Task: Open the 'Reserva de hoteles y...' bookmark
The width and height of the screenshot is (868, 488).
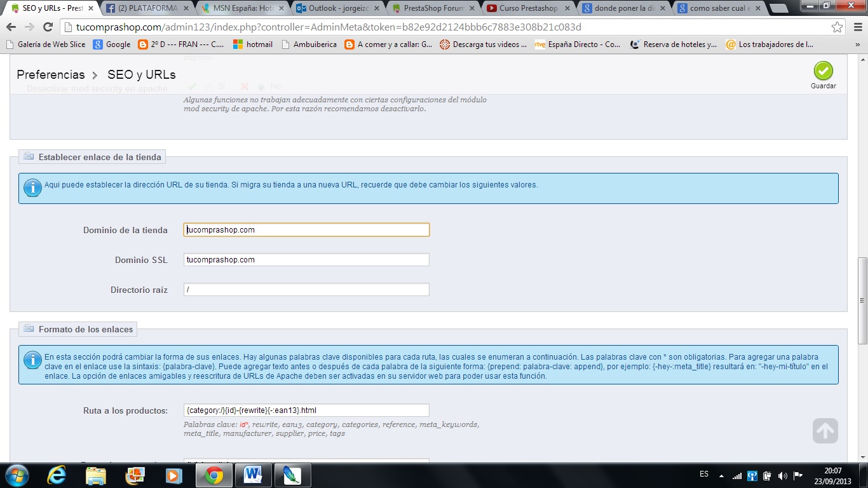Action: [x=674, y=44]
